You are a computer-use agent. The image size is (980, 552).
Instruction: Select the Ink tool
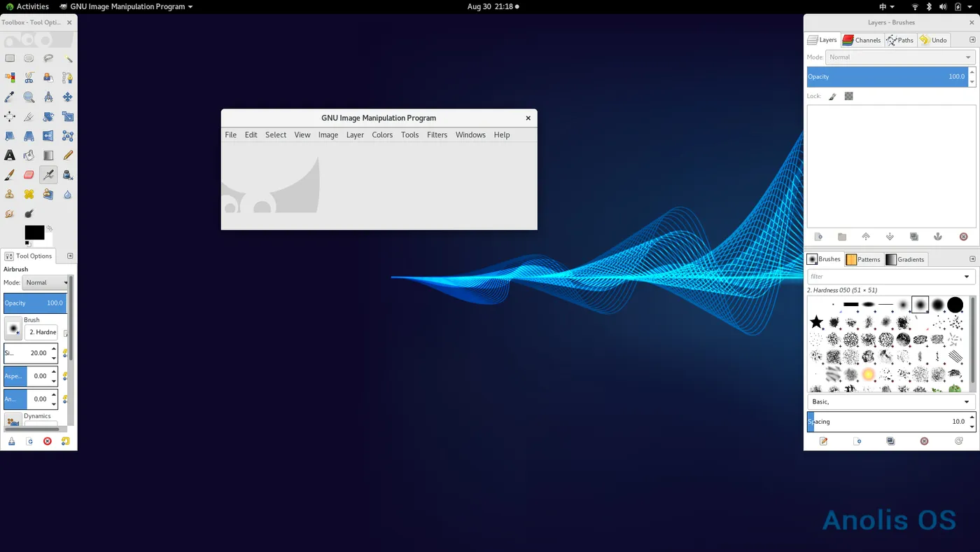coord(68,174)
